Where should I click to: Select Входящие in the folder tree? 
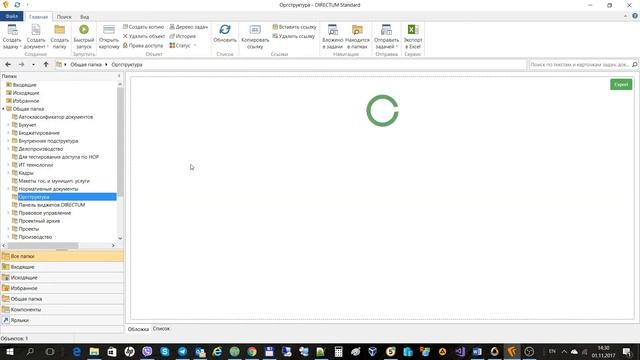[24, 85]
